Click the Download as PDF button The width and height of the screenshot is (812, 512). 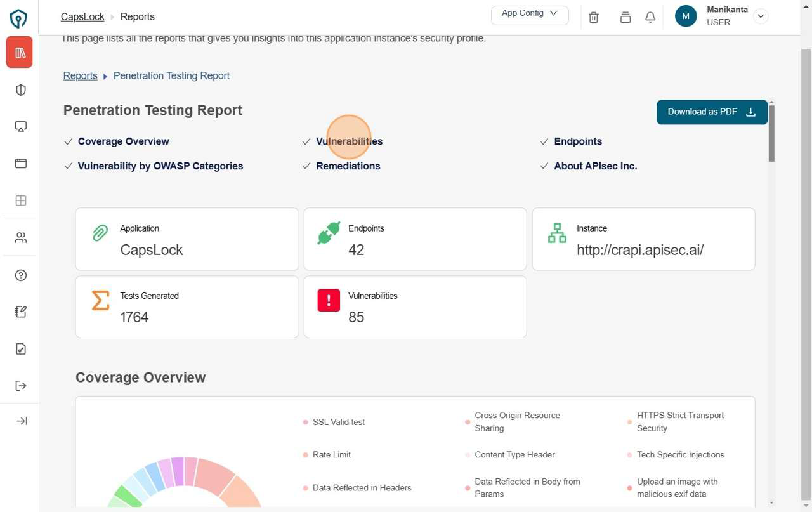click(712, 112)
